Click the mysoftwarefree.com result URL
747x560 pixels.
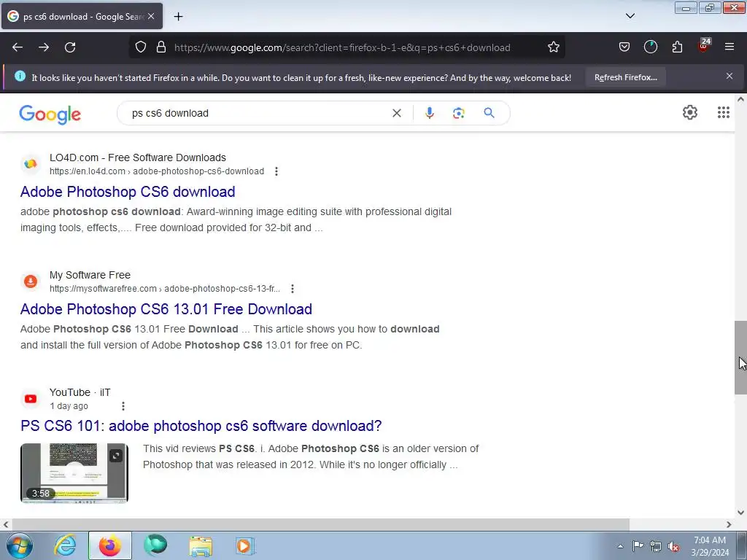[165, 289]
